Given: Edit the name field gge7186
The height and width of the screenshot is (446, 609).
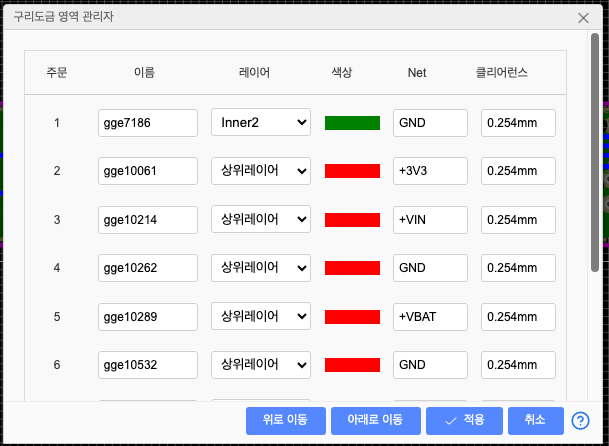Looking at the screenshot, I should point(148,123).
